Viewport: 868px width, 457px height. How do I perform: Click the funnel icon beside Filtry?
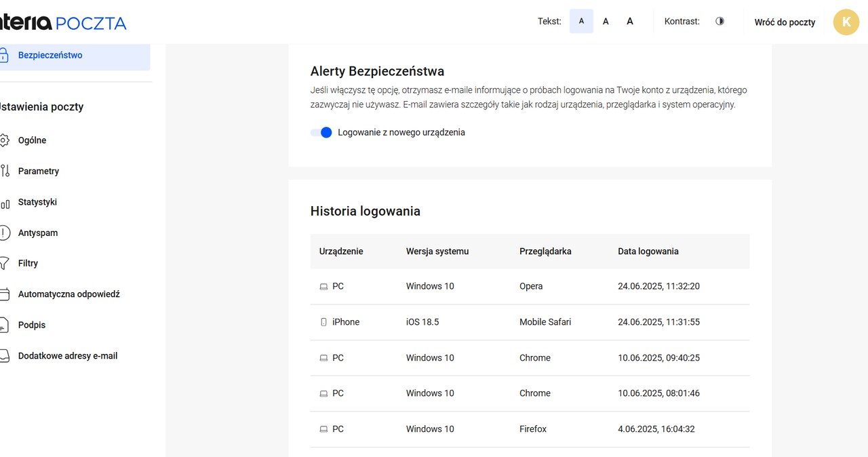pos(4,263)
